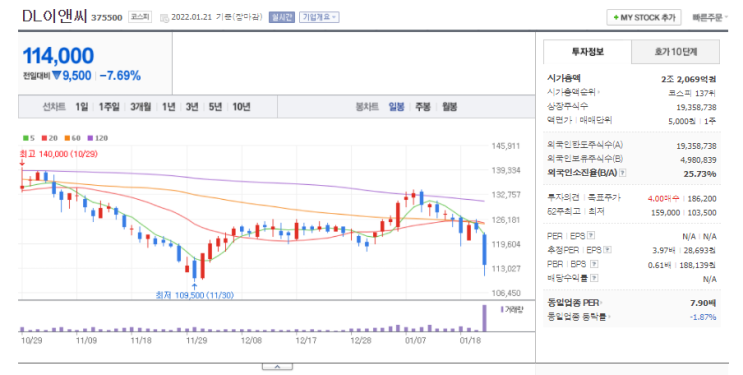
Task: Click the 4.00매수 investment opinion value
Action: 663,199
